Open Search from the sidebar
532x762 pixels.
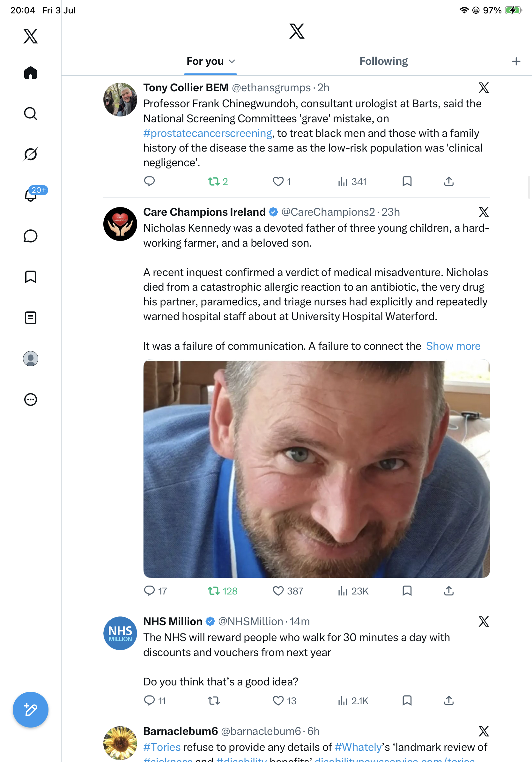tap(31, 114)
